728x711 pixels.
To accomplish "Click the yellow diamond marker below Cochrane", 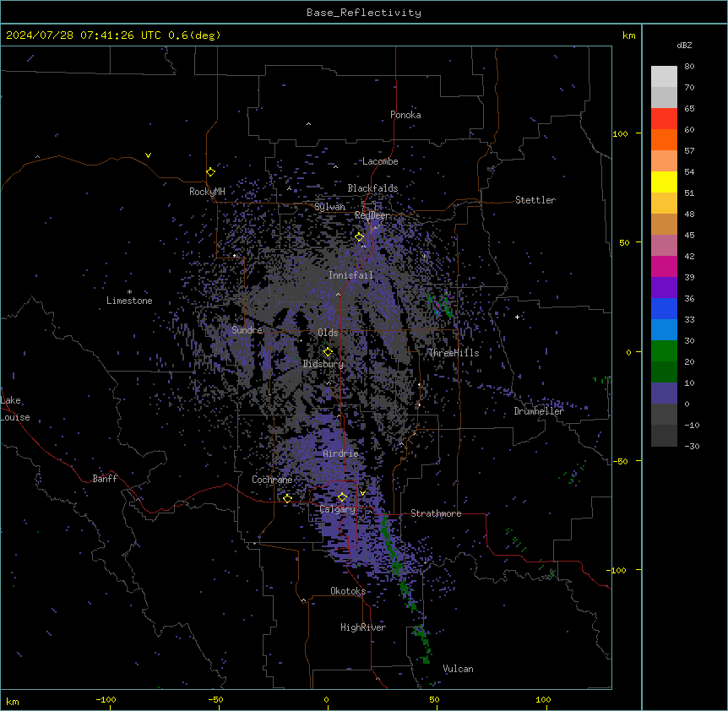I will [287, 499].
